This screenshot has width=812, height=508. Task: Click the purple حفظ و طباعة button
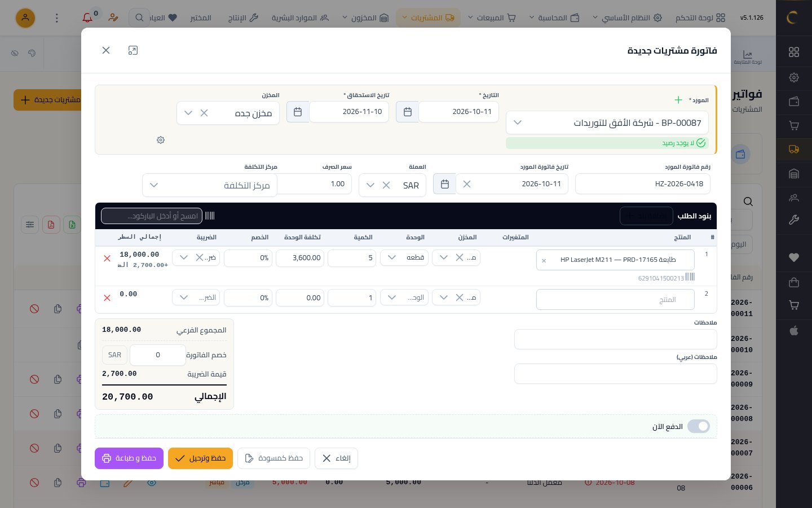[x=129, y=458]
